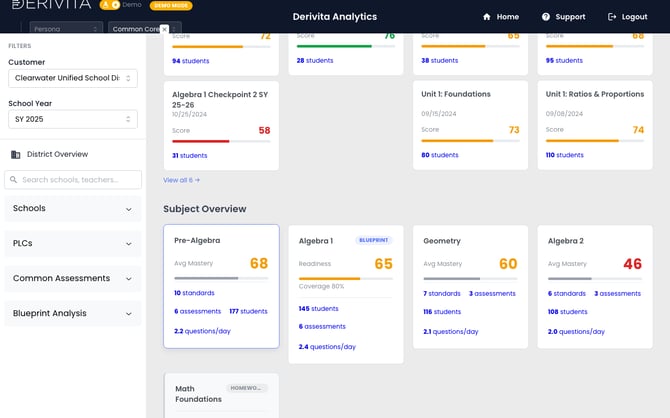Toggle the yellow Demo switch
The image size is (670, 418).
[x=110, y=5]
